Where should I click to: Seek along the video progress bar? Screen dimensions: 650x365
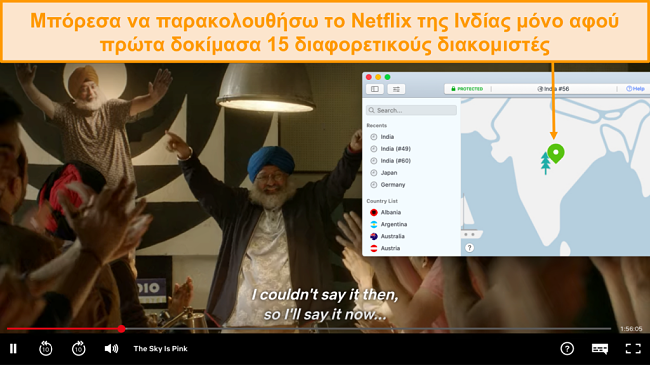(309, 329)
